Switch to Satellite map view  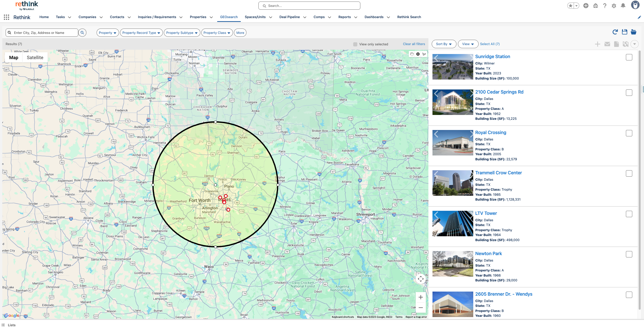pyautogui.click(x=35, y=58)
